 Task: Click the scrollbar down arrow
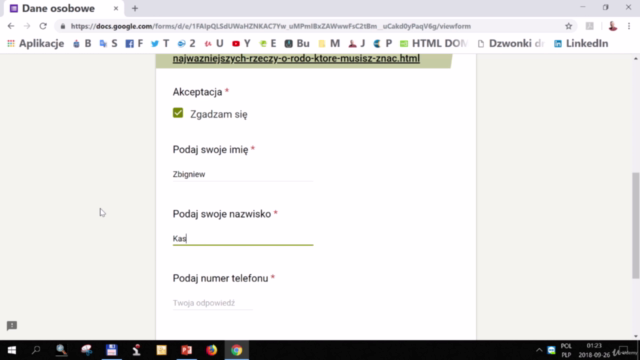click(x=636, y=336)
